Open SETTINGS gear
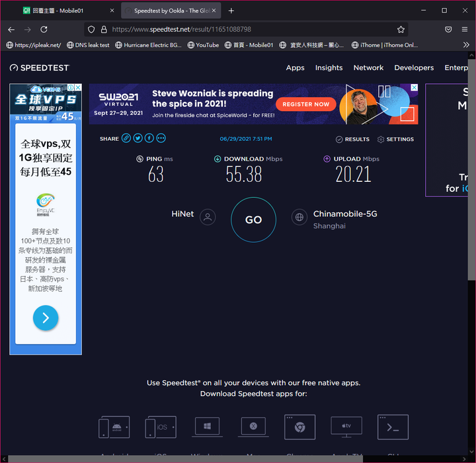This screenshot has width=476, height=463. coord(395,139)
